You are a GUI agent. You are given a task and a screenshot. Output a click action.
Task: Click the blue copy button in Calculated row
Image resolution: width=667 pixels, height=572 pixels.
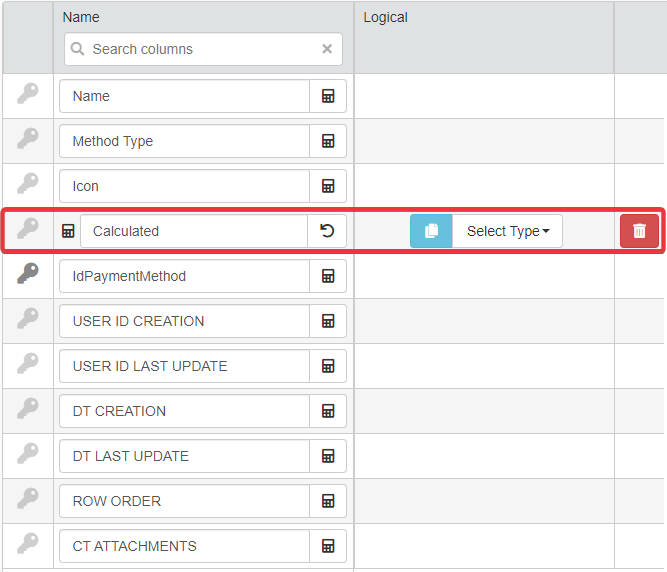pyautogui.click(x=431, y=231)
